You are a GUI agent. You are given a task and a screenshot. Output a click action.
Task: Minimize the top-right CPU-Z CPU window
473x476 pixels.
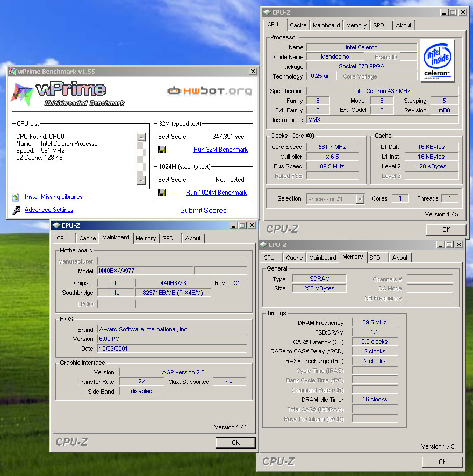pyautogui.click(x=444, y=12)
